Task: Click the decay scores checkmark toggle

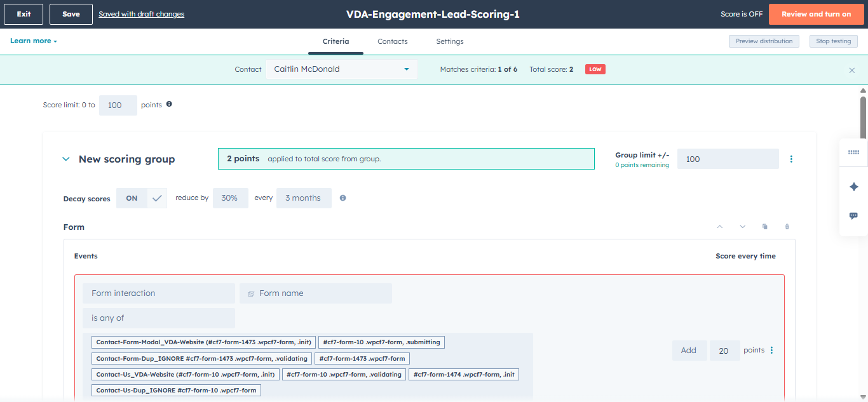Action: pos(157,198)
